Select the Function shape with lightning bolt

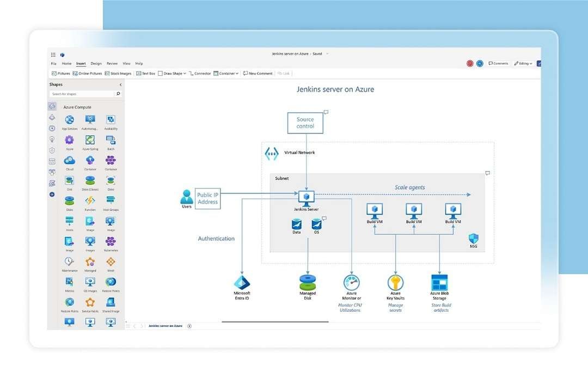(x=90, y=201)
